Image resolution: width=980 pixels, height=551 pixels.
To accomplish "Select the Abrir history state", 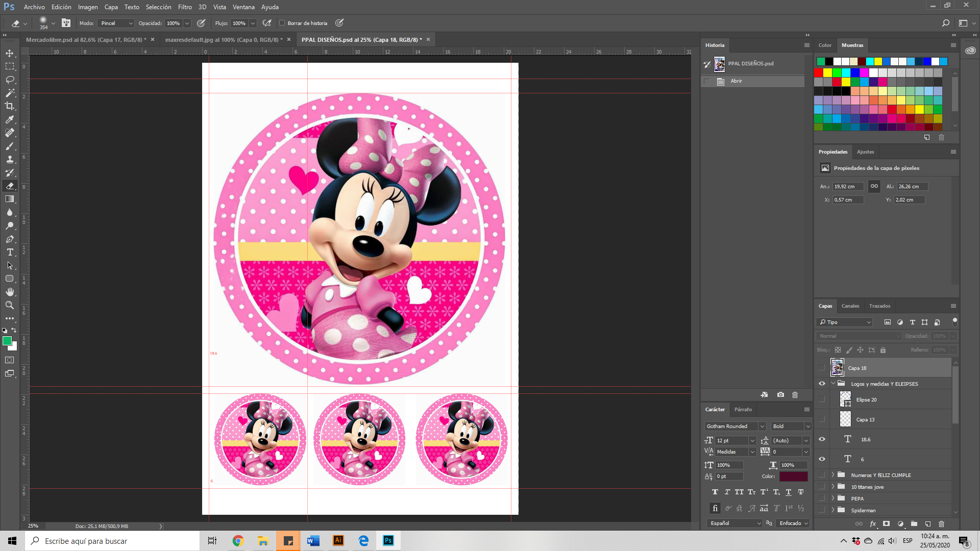I will pos(736,81).
